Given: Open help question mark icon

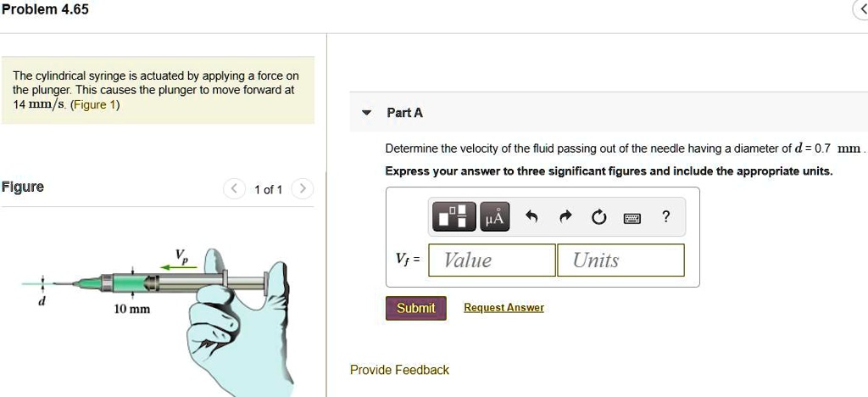Looking at the screenshot, I should pyautogui.click(x=666, y=216).
